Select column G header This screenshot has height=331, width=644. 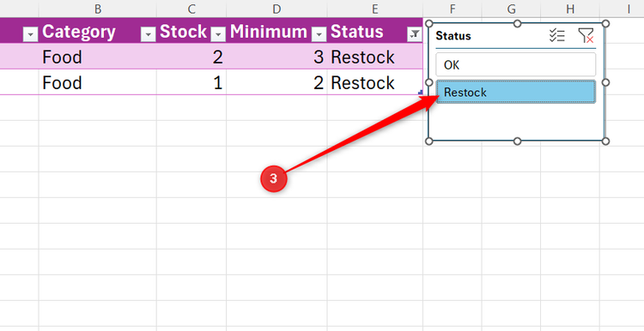[x=512, y=9]
